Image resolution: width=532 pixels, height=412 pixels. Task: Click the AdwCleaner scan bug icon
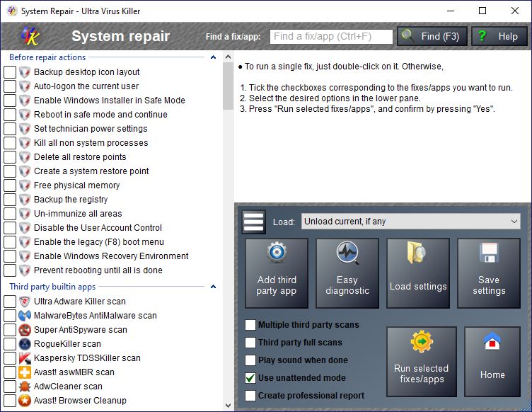pos(25,387)
